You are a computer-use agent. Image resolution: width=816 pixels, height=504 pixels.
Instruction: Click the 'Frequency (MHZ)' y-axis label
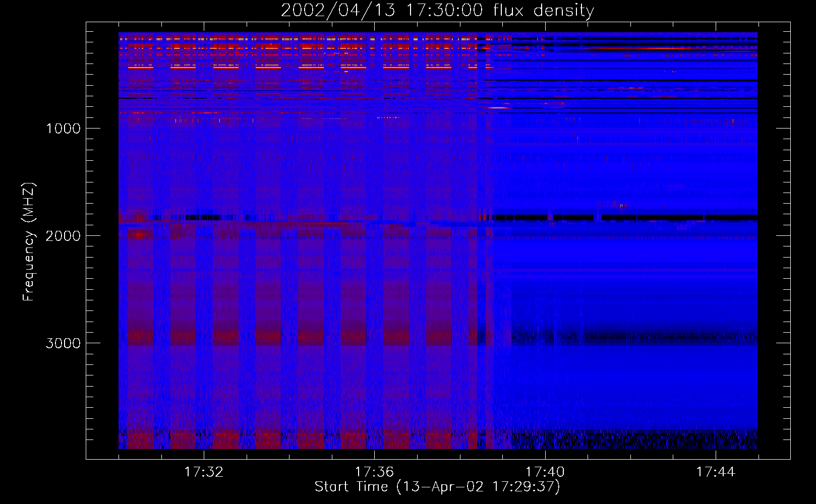(x=29, y=241)
